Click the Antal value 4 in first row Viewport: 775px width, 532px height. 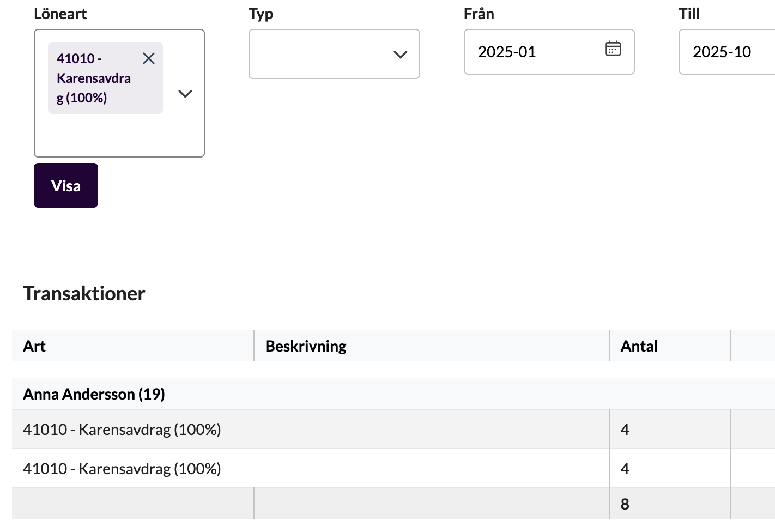pos(625,430)
